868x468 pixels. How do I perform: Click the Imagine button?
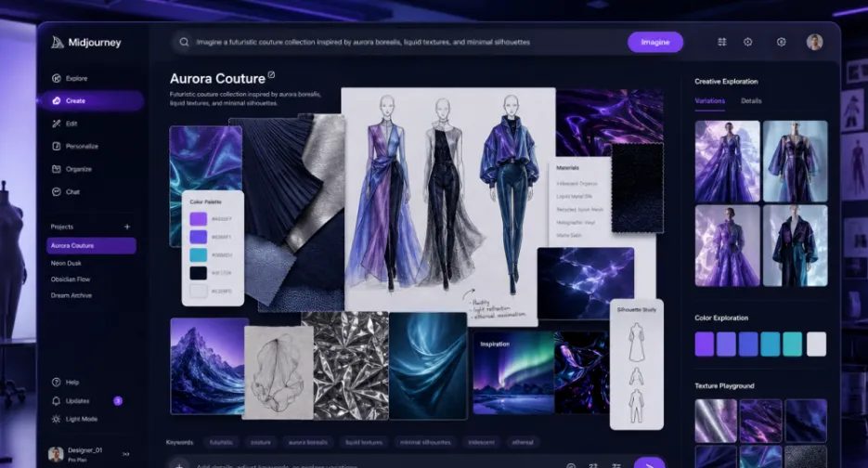coord(654,42)
